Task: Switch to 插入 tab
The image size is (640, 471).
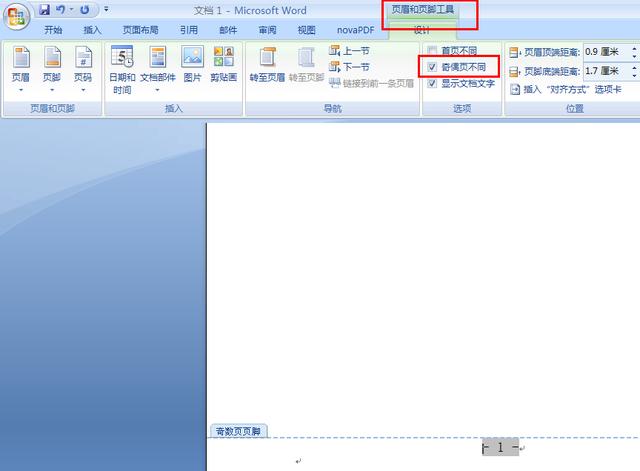Action: pyautogui.click(x=92, y=30)
